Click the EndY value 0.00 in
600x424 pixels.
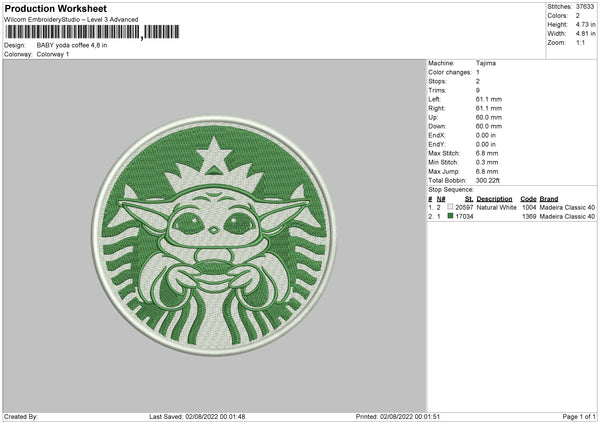(486, 145)
